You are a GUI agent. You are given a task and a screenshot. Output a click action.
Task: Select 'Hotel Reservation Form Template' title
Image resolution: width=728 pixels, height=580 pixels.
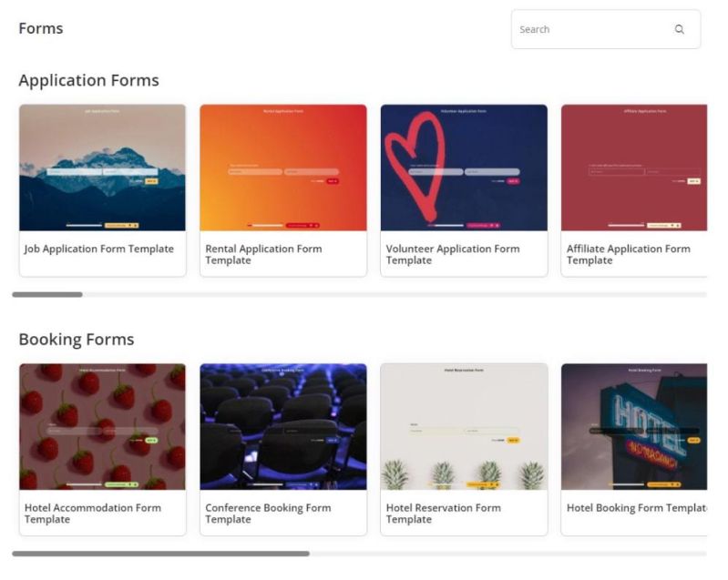[x=444, y=514]
